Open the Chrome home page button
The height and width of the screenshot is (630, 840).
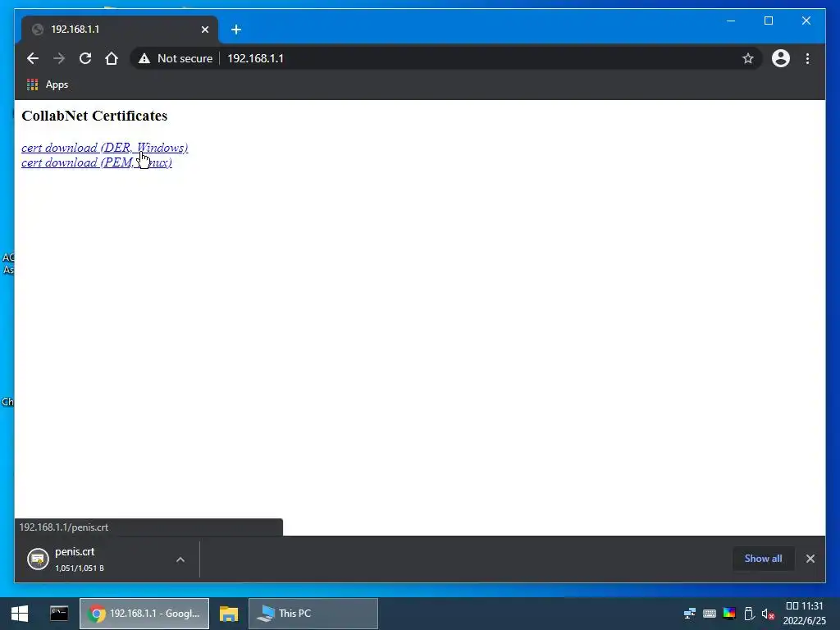[112, 58]
